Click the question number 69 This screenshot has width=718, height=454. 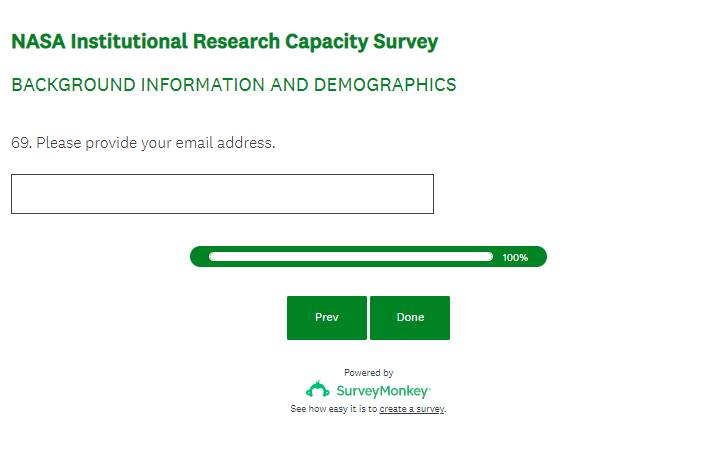point(20,143)
